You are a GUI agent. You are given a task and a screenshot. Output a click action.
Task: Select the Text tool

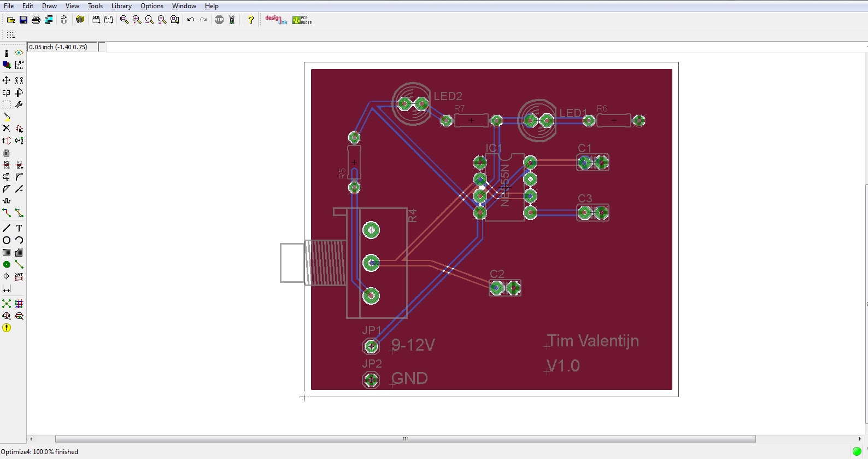click(19, 228)
